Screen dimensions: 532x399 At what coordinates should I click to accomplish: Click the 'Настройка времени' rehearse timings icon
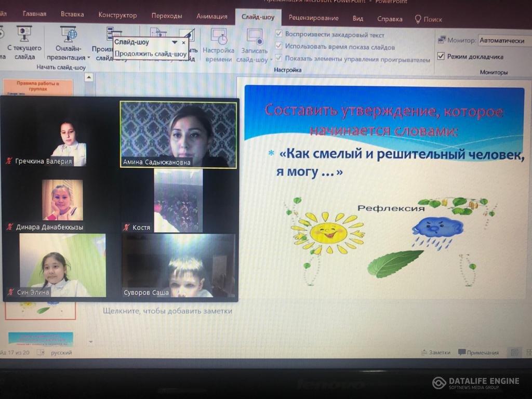[x=219, y=37]
